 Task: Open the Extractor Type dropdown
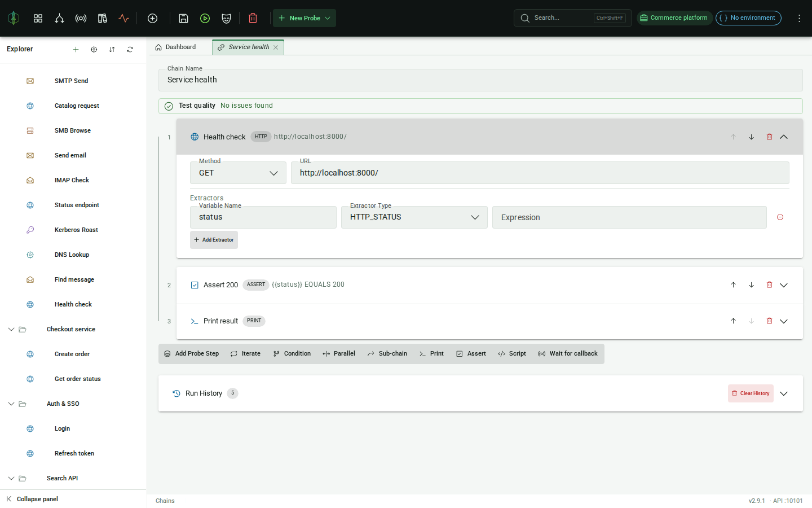414,217
